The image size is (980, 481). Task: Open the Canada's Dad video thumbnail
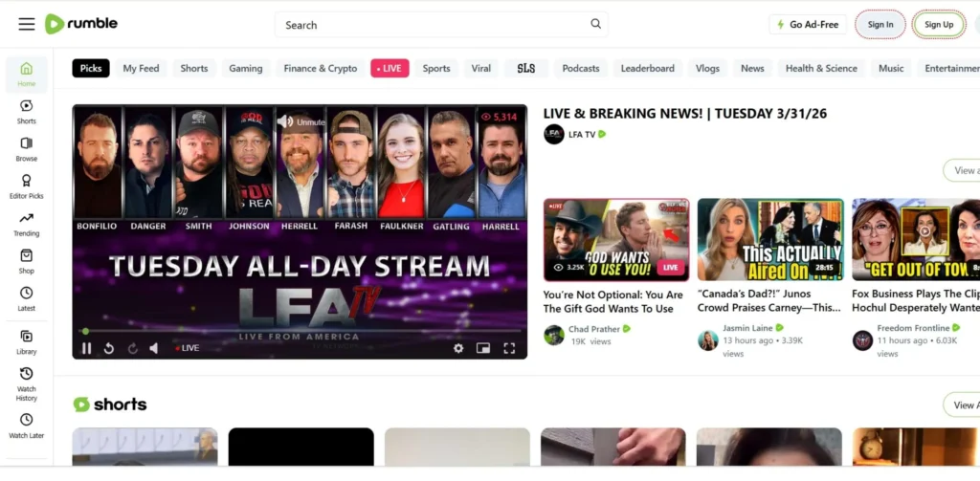click(x=770, y=240)
